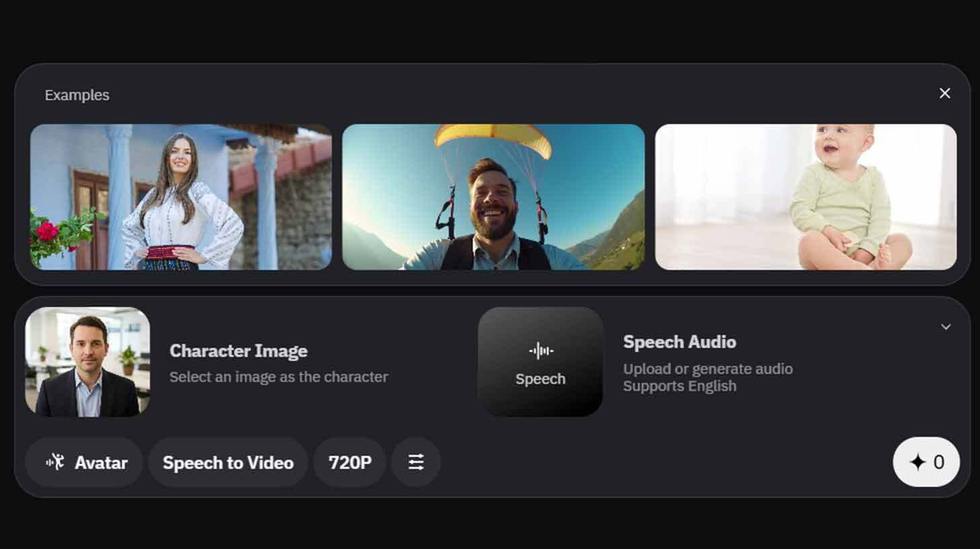The height and width of the screenshot is (549, 980).
Task: Click the speech waveform icon on the Speech tile
Action: (x=540, y=350)
